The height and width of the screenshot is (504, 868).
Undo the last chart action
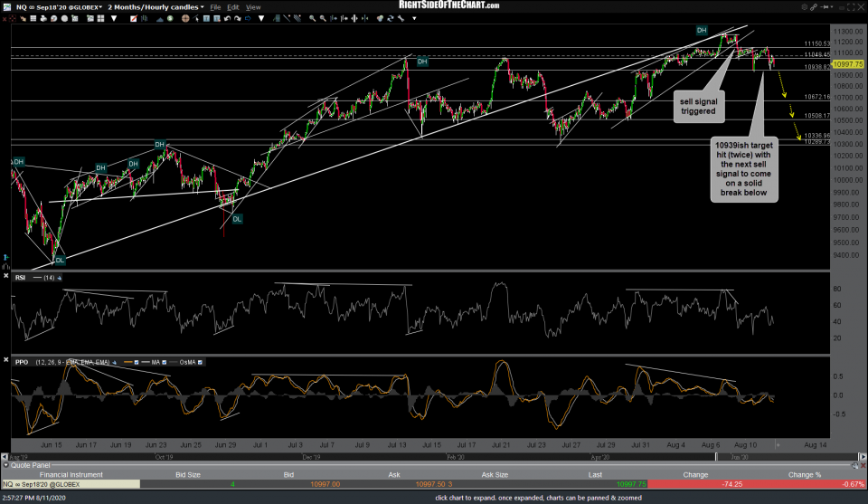[x=227, y=18]
